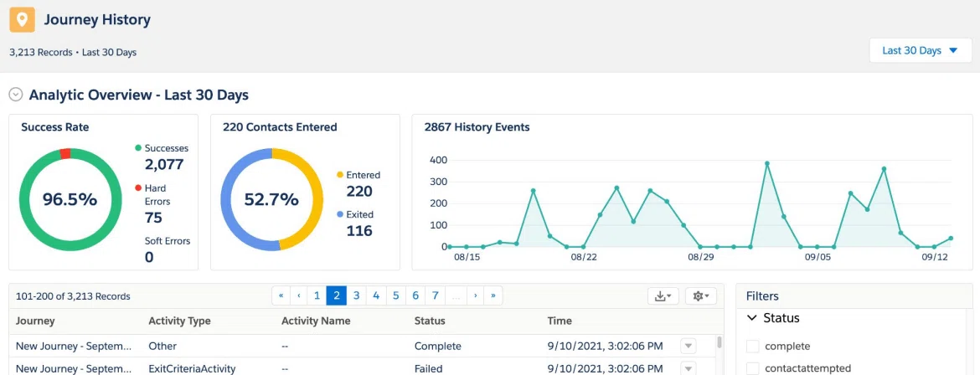
Task: Open row action arrow for the Failed record
Action: 689,368
